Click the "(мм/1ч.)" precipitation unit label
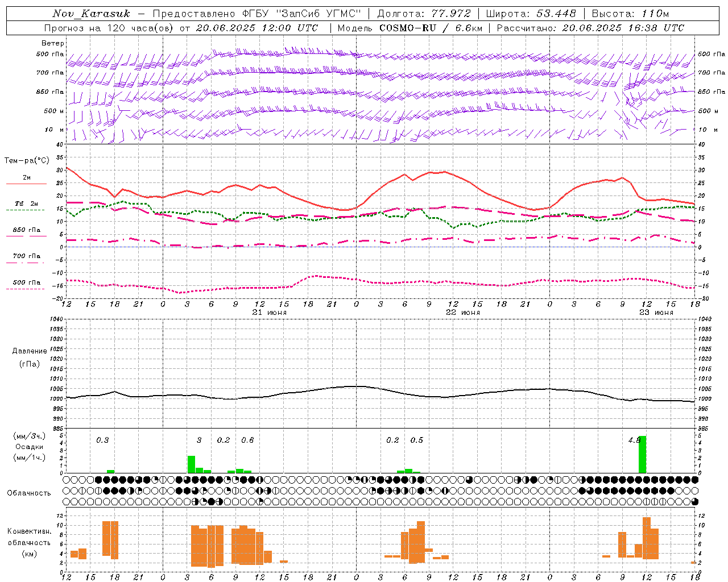This screenshot has height=582, width=728. coord(30,458)
